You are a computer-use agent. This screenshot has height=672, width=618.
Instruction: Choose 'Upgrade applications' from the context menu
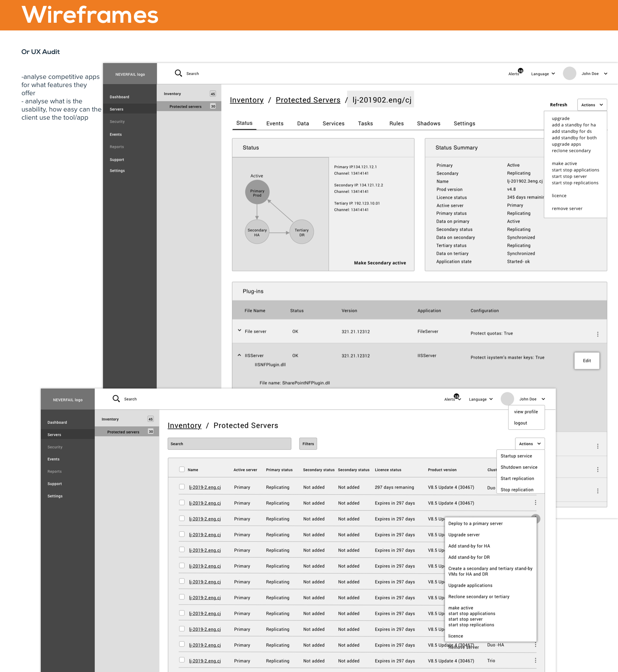coord(470,585)
